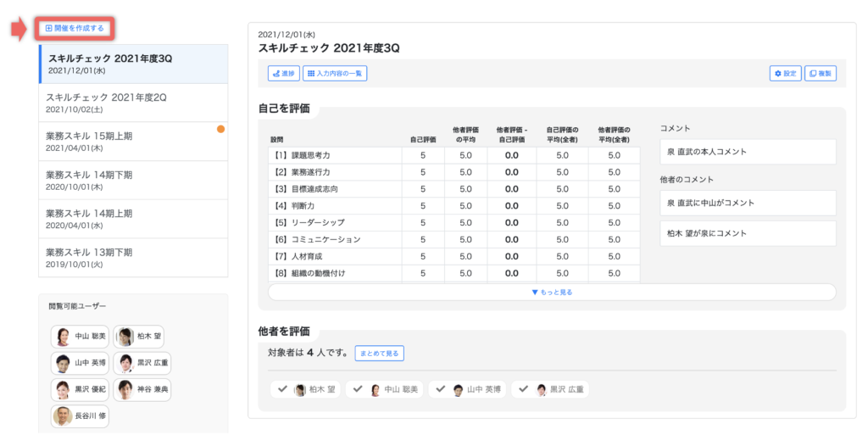Viewport: 868px width, 435px height.
Task: Click the 開催を作成する button
Action: coord(75,28)
